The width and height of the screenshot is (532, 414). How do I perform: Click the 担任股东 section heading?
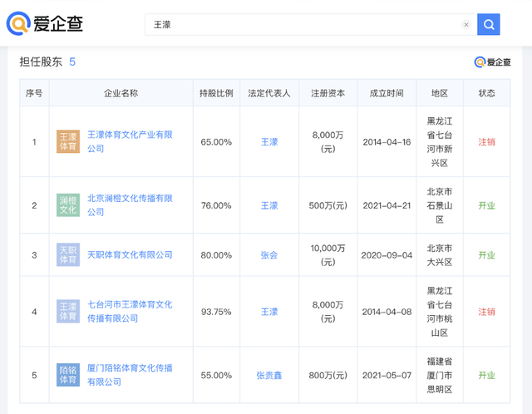click(x=41, y=62)
